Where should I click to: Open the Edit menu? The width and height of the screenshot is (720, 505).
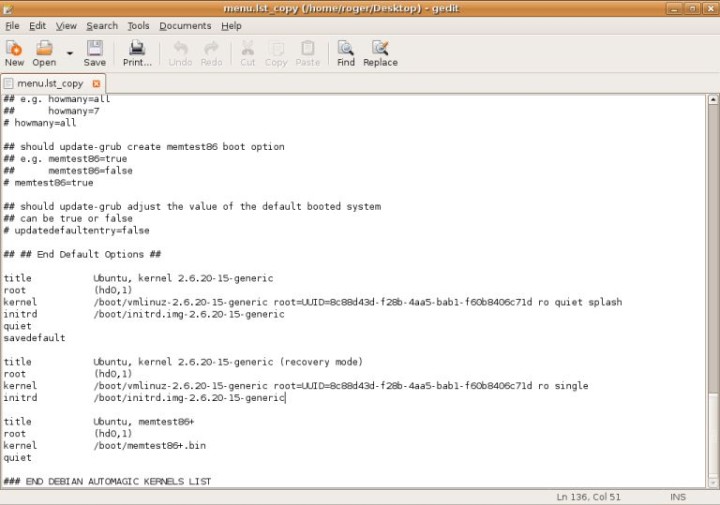pyautogui.click(x=37, y=26)
